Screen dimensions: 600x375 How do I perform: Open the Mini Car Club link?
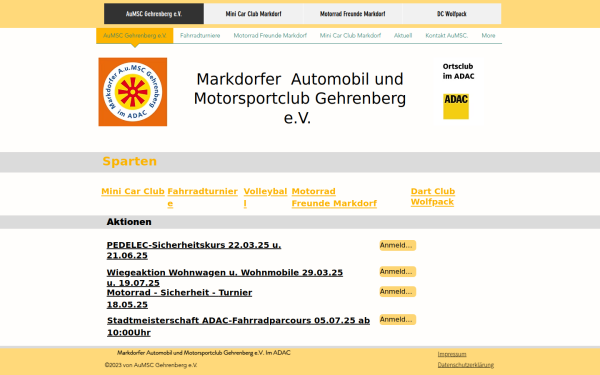133,191
